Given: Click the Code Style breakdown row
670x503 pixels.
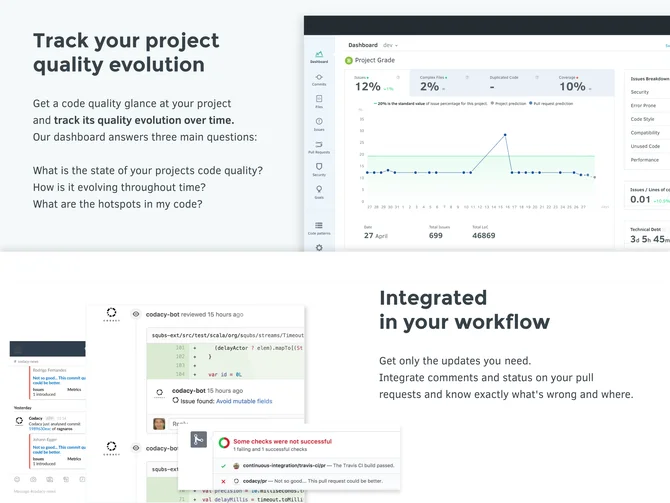Looking at the screenshot, I should (642, 119).
